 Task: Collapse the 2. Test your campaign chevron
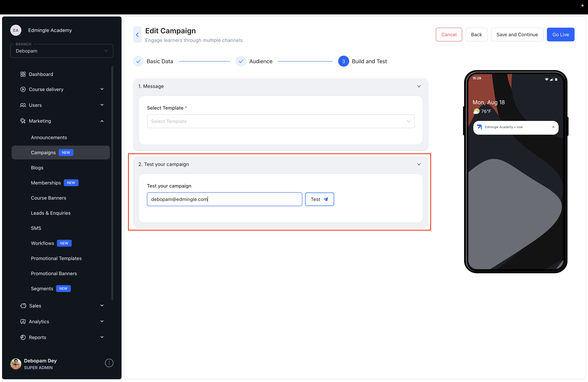pos(419,164)
